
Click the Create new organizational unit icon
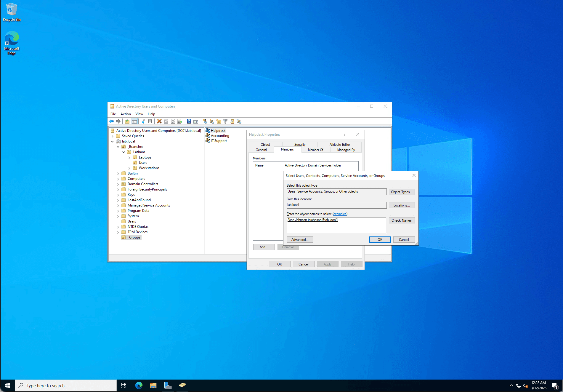coord(219,121)
